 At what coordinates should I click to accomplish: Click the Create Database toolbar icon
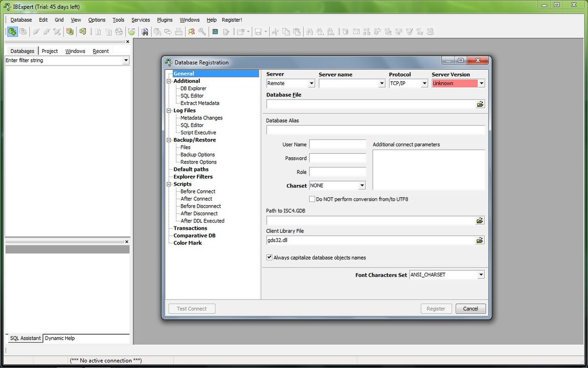(69, 32)
